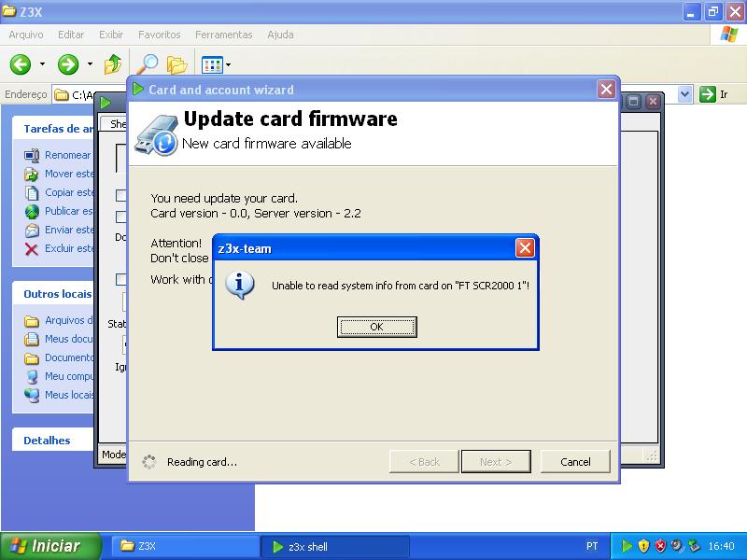747x560 pixels.
Task: Click the green Forward arrow in Explorer
Action: point(68,64)
